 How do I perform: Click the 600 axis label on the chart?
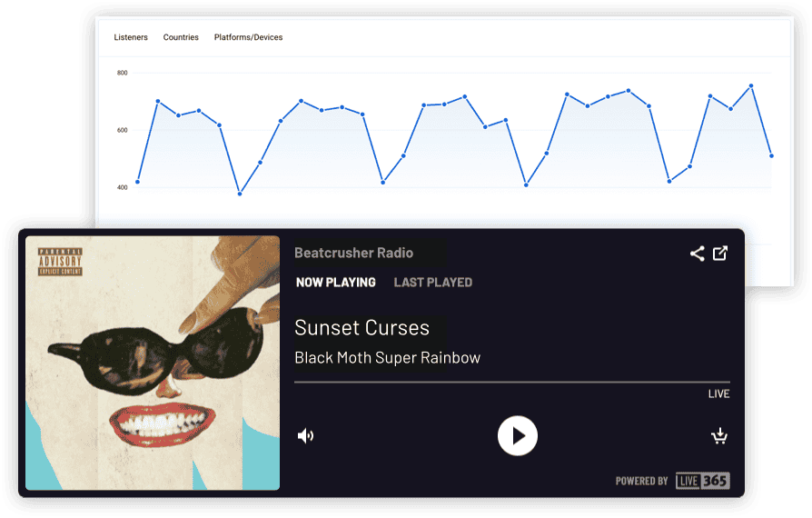(x=123, y=131)
